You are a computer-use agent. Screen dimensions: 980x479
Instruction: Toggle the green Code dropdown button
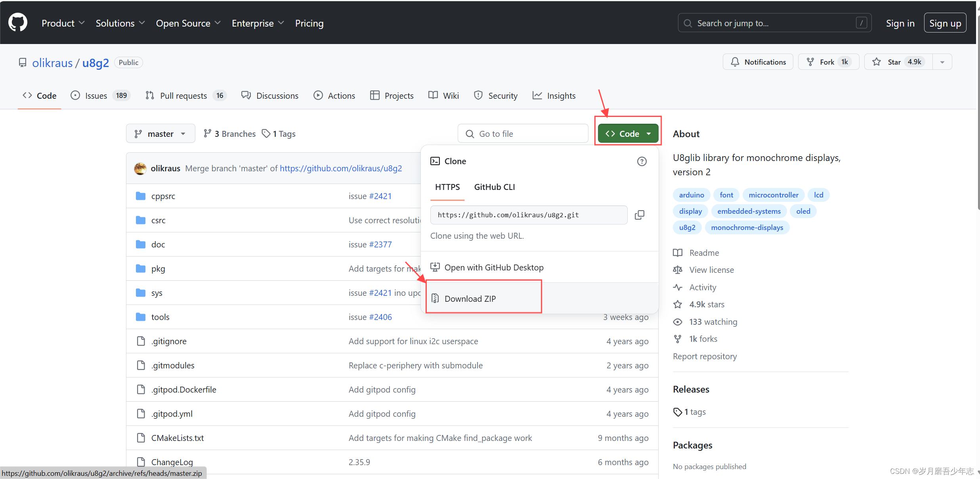pyautogui.click(x=628, y=134)
